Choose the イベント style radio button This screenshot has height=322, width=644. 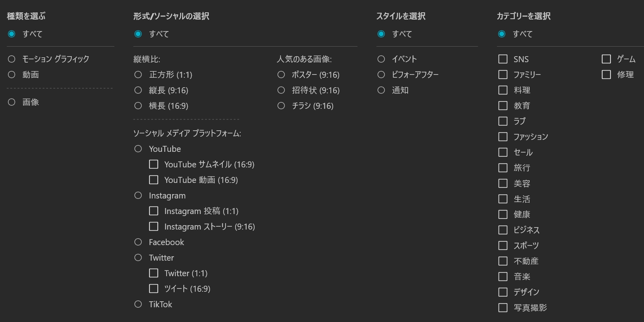[x=381, y=59]
